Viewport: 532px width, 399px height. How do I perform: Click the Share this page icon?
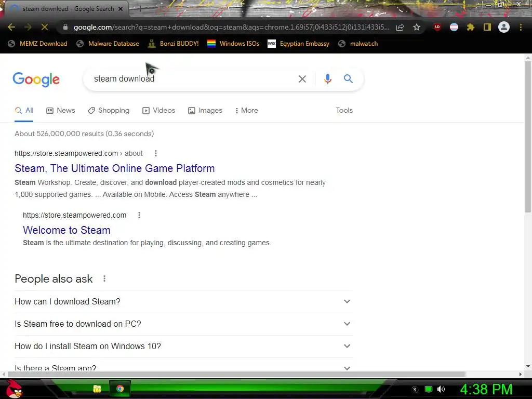tap(400, 27)
